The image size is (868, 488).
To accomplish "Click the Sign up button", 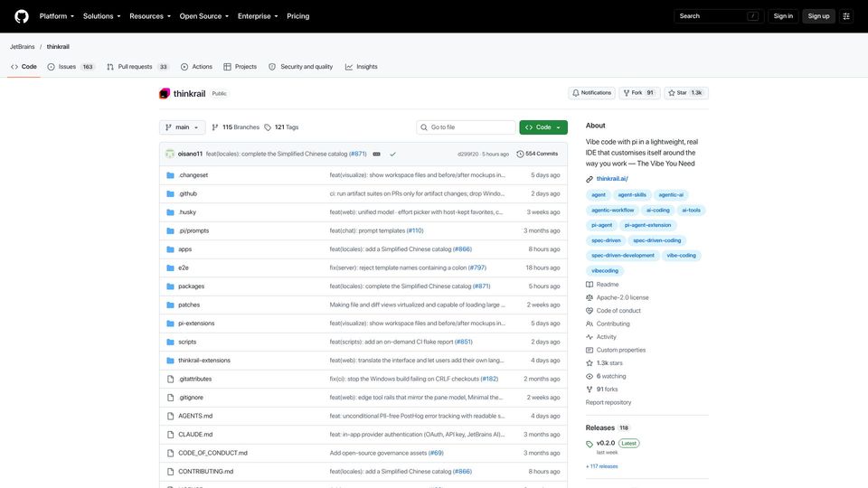I will point(818,16).
